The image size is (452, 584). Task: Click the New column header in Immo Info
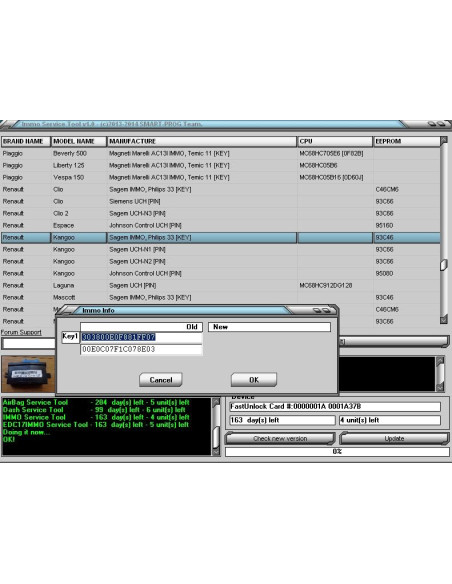[x=269, y=327]
